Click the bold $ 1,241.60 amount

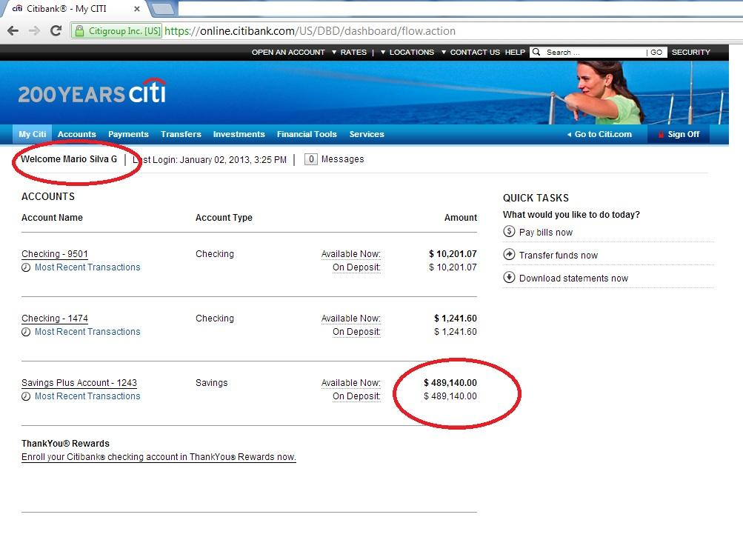click(456, 318)
